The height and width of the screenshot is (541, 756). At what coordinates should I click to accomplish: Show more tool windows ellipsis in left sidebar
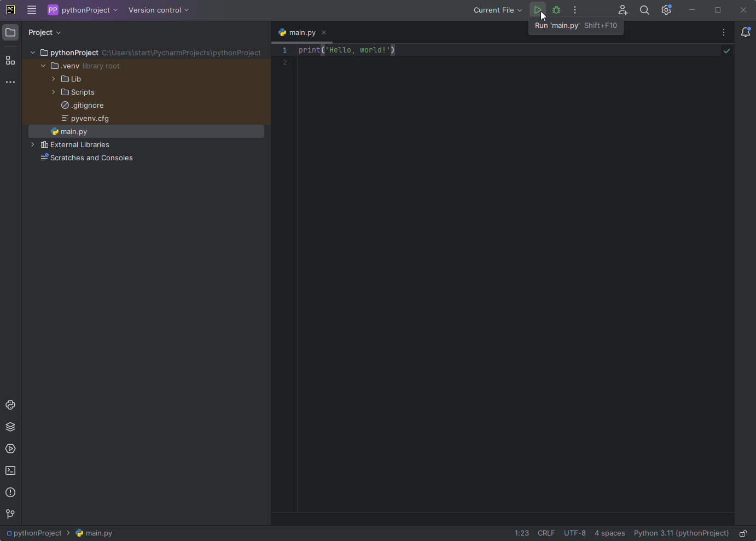point(10,82)
